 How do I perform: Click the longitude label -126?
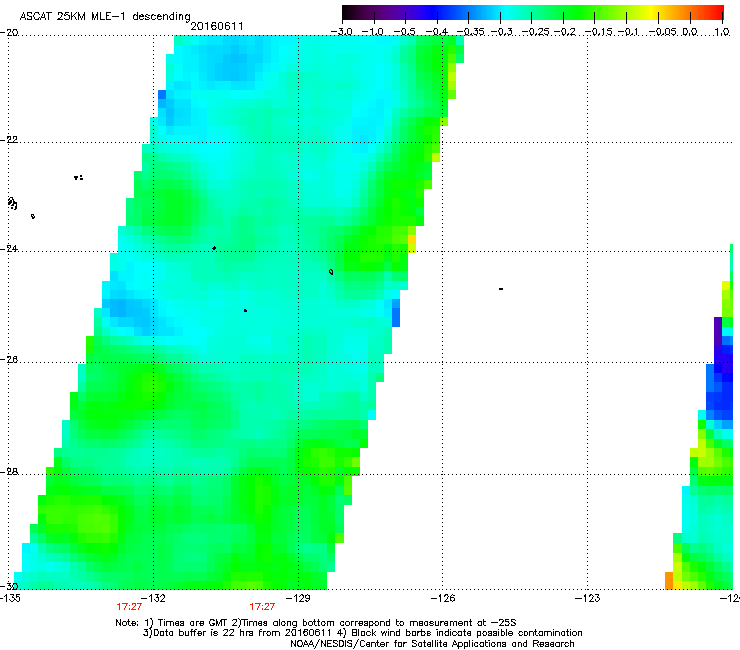pos(443,598)
